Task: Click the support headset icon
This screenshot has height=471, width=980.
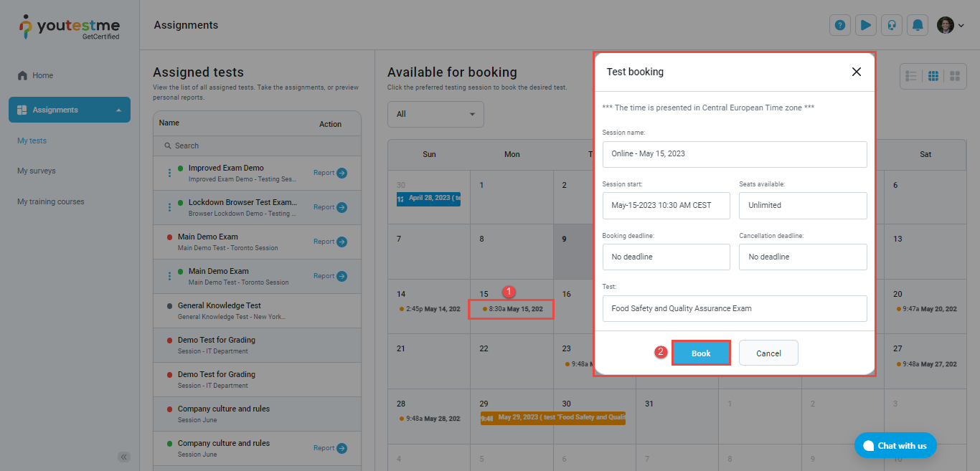Action: click(x=891, y=25)
